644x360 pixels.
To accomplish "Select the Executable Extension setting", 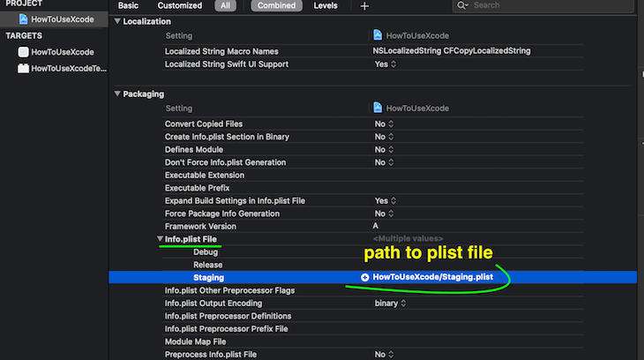I will tap(205, 175).
